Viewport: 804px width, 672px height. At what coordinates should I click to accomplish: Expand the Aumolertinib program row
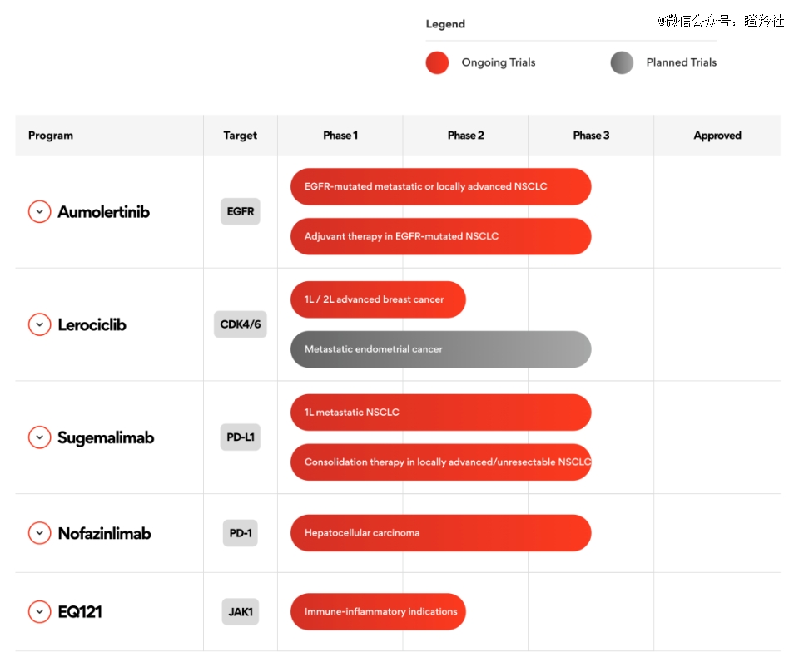pyautogui.click(x=39, y=211)
